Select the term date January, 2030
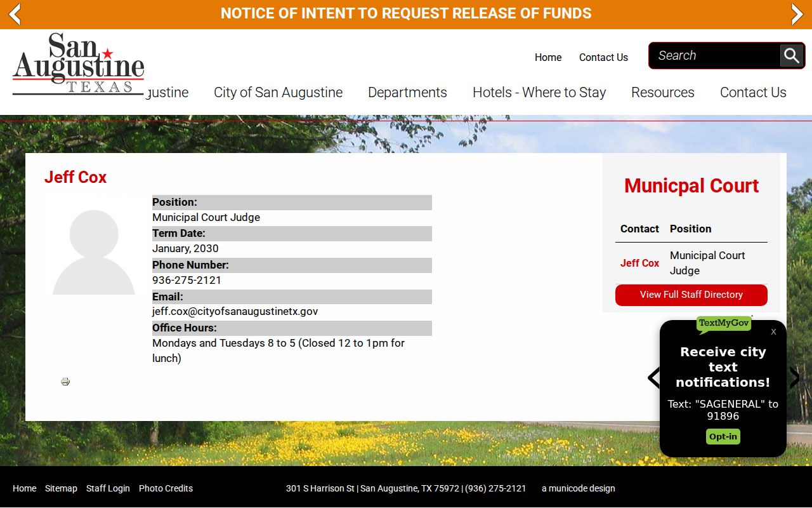Screen dimensions: 812x508 185,248
